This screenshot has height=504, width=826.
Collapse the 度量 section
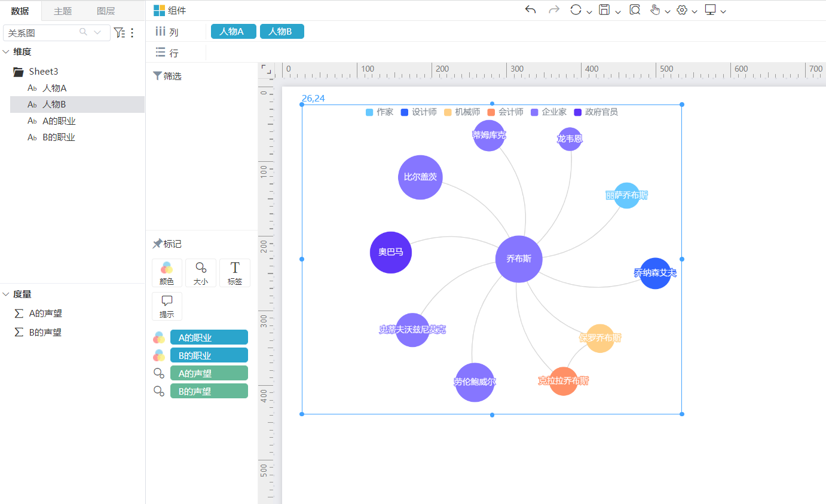(6, 294)
